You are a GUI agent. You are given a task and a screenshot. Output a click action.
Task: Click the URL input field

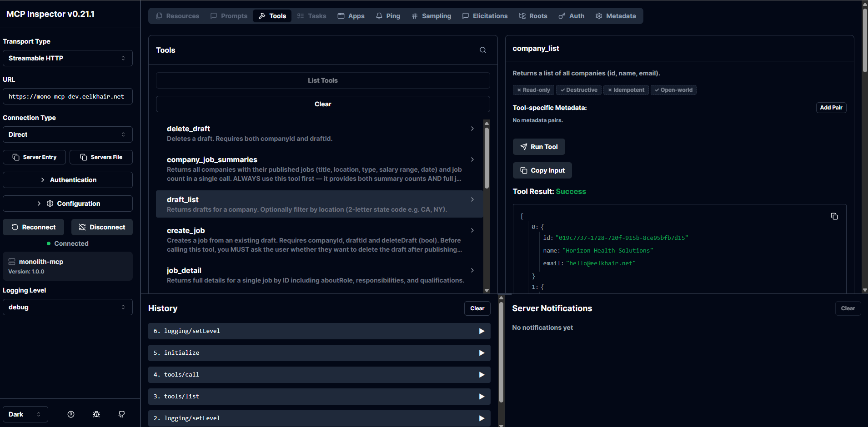point(67,96)
